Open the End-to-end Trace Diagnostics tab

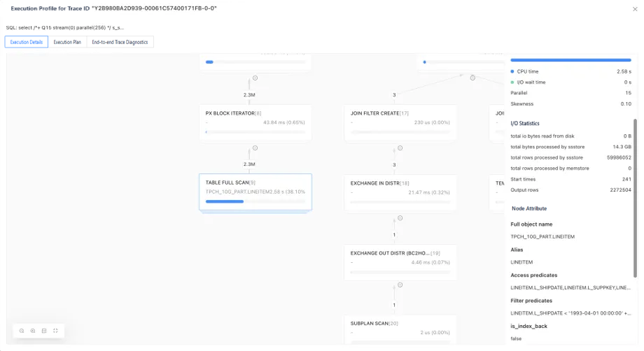click(x=120, y=42)
